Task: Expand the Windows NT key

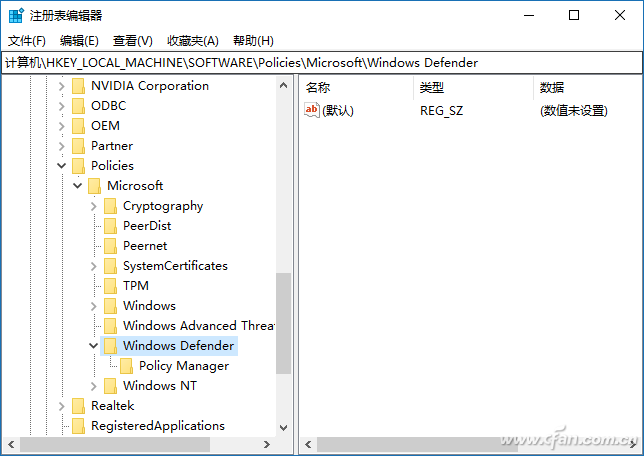Action: click(x=94, y=386)
